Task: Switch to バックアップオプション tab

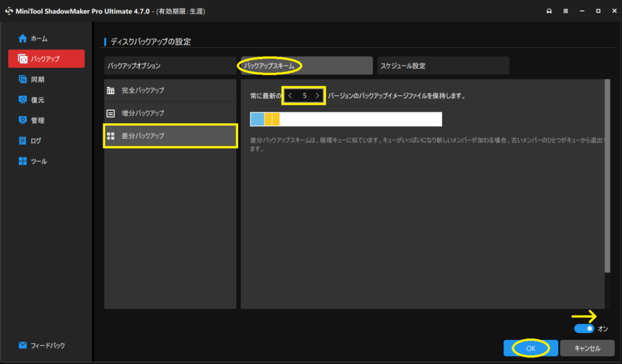Action: 170,66
